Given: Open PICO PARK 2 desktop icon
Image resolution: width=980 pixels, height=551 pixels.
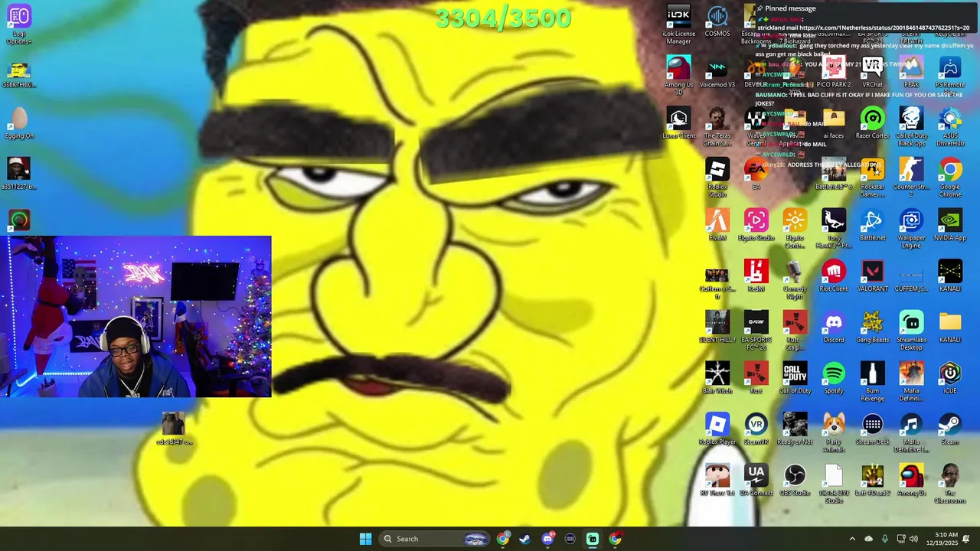Looking at the screenshot, I should 834,73.
